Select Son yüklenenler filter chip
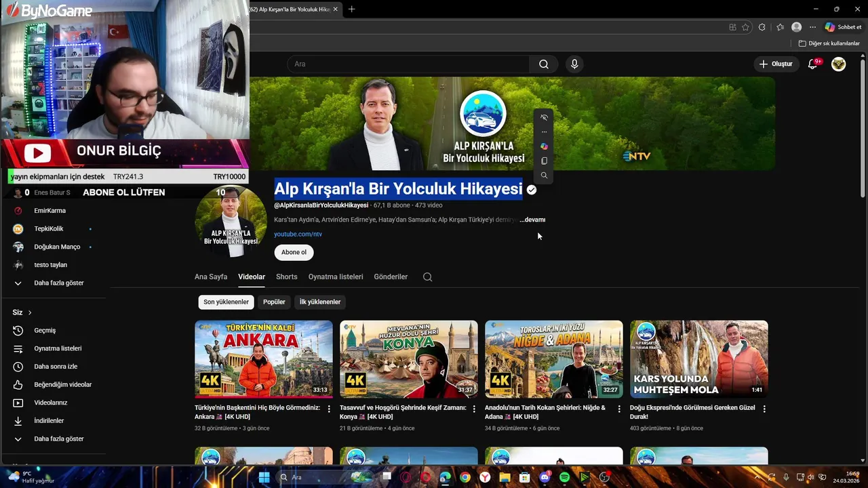The height and width of the screenshot is (488, 868). coord(226,302)
